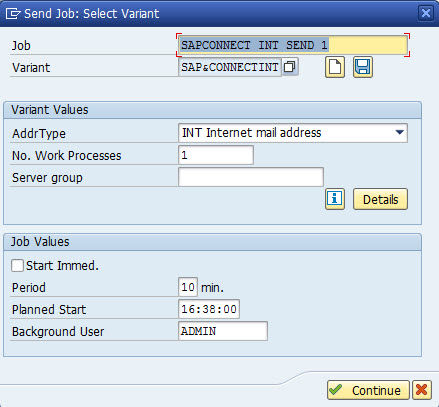Click into the Server group field
The width and height of the screenshot is (439, 407).
(x=251, y=177)
